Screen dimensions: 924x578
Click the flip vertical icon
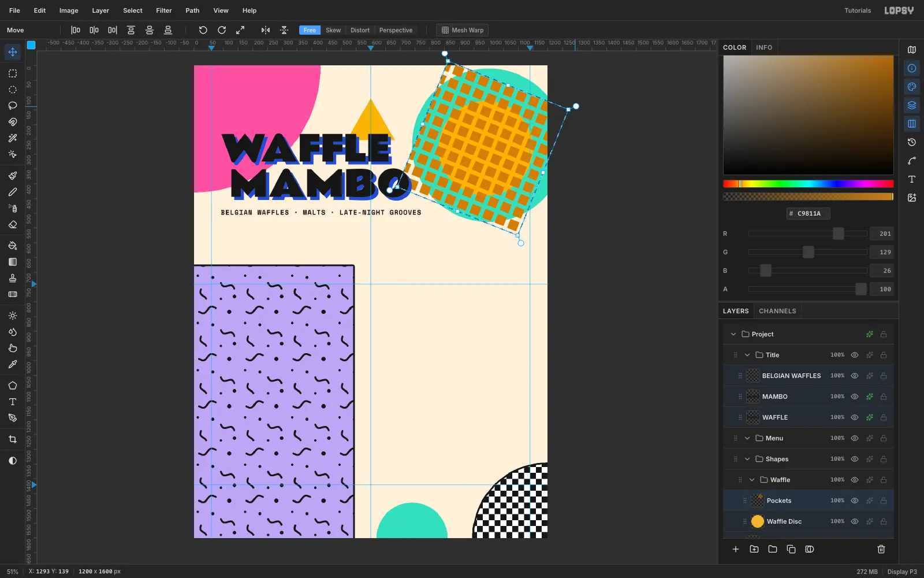284,30
